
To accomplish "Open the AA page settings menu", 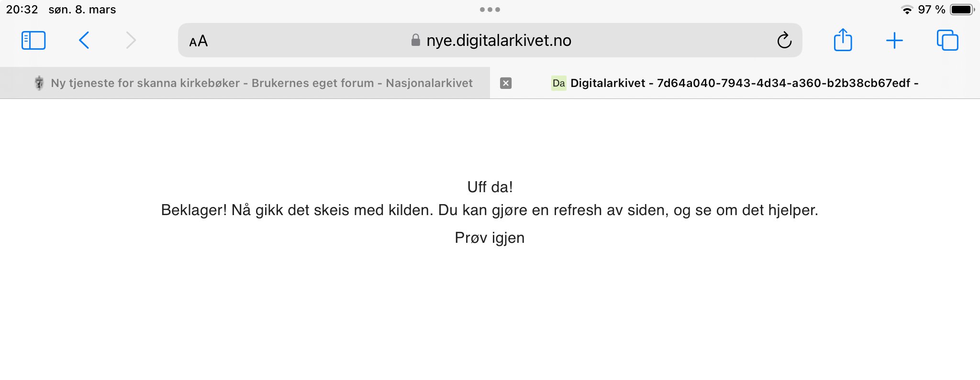I will tap(199, 41).
